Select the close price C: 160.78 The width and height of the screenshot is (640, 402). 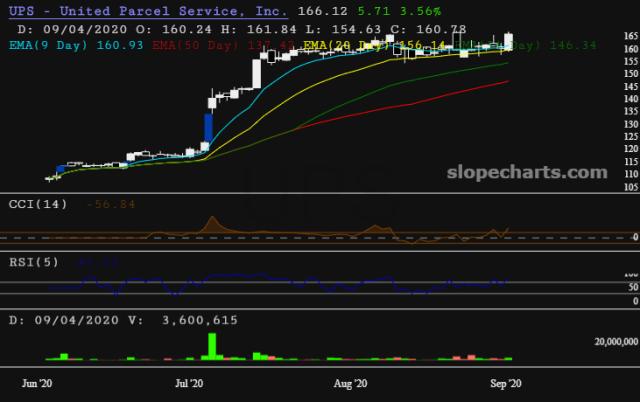pos(428,29)
